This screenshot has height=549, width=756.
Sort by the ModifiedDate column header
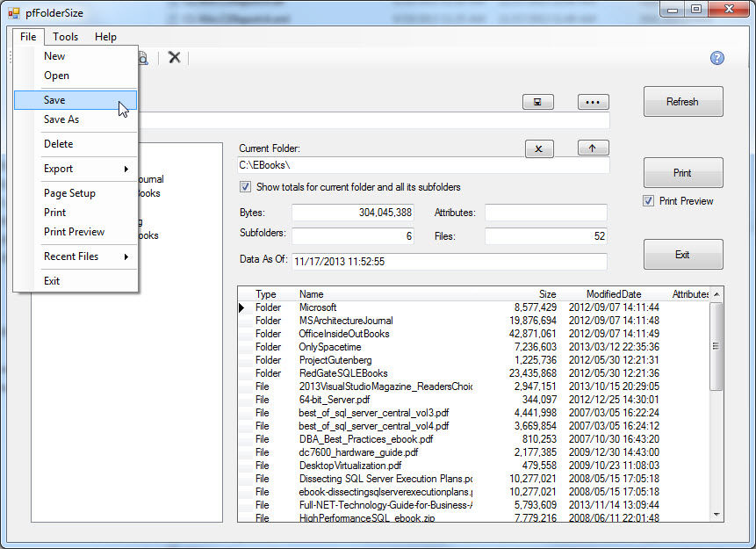click(x=614, y=294)
